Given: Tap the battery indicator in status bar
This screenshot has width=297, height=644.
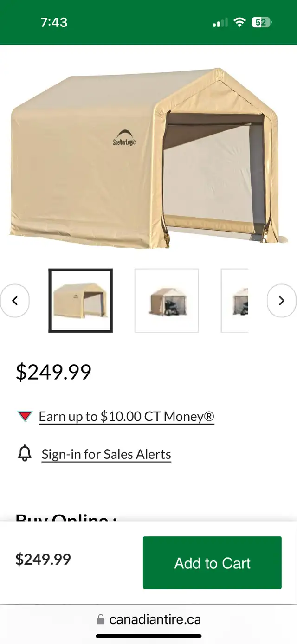Looking at the screenshot, I should (262, 22).
